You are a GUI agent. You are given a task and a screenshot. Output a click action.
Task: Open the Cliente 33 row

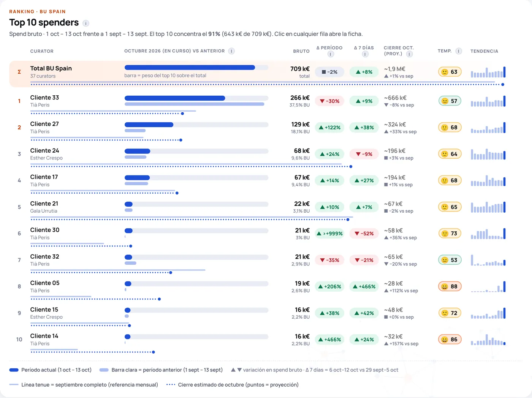click(266, 103)
